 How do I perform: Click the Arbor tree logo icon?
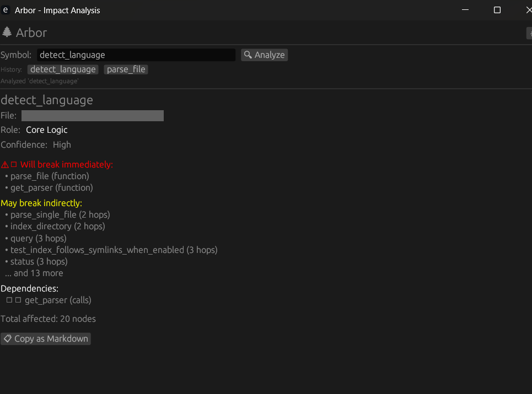7,33
